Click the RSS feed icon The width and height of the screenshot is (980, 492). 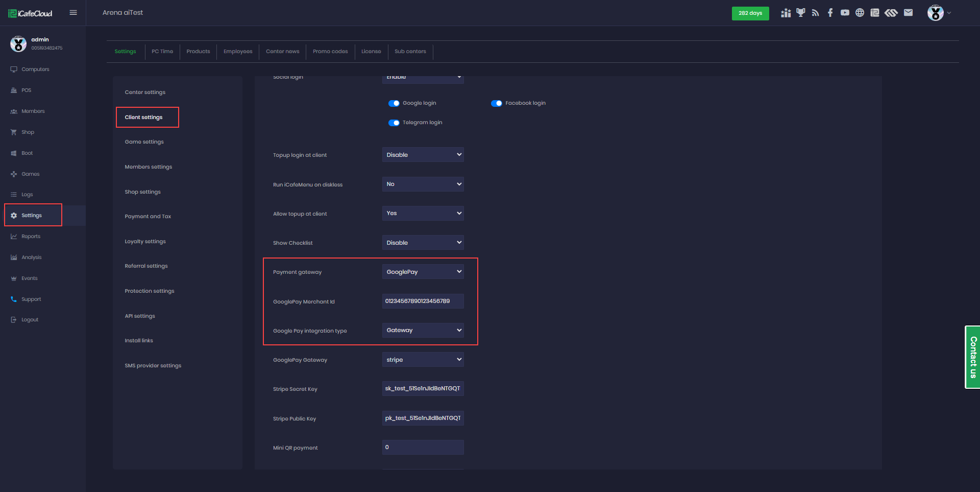coord(815,13)
